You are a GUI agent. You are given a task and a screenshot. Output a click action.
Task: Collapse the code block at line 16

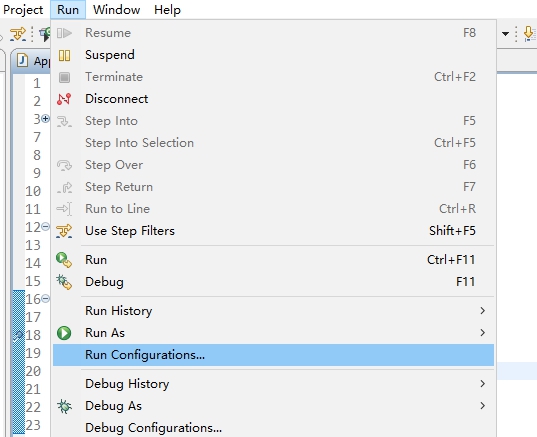45,299
